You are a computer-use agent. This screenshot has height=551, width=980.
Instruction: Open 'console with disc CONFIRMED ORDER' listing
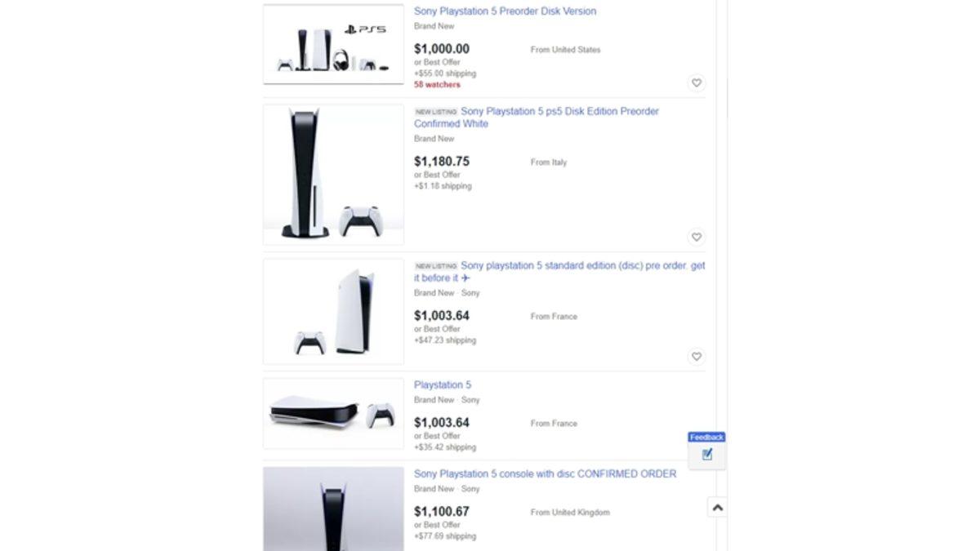tap(546, 473)
